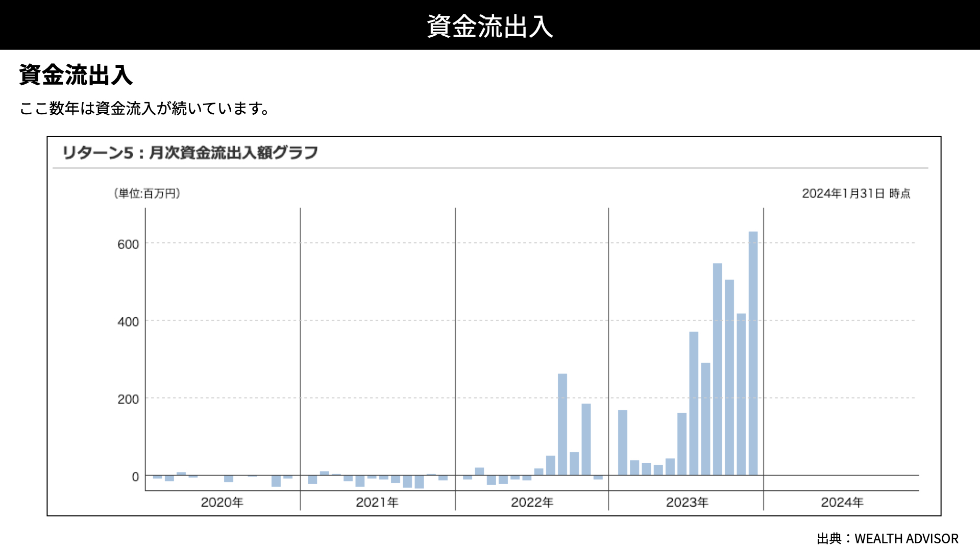Click the source credit 出典：WEALTH ADVISOR
Screen dimensions: 980x551
point(888,539)
